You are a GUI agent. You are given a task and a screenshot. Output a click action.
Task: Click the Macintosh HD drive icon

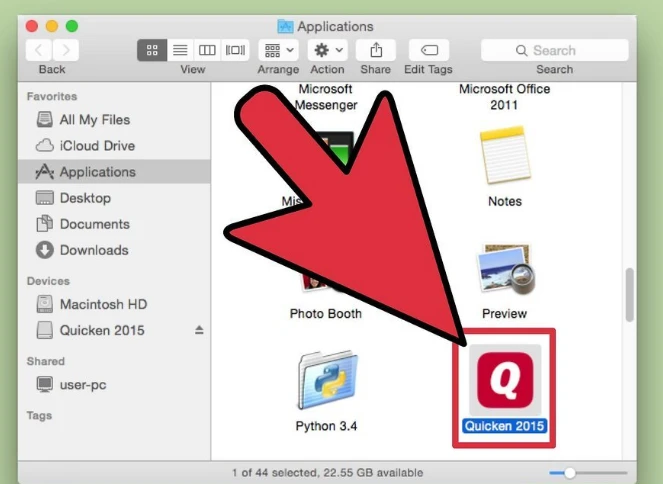tap(44, 304)
